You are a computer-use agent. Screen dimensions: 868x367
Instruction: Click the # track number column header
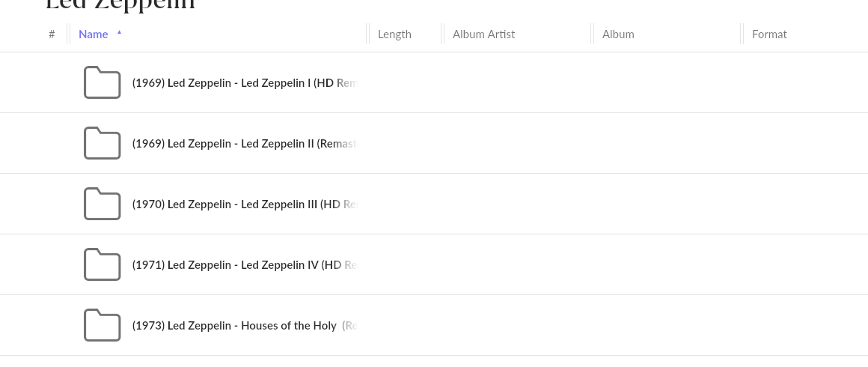pos(52,34)
